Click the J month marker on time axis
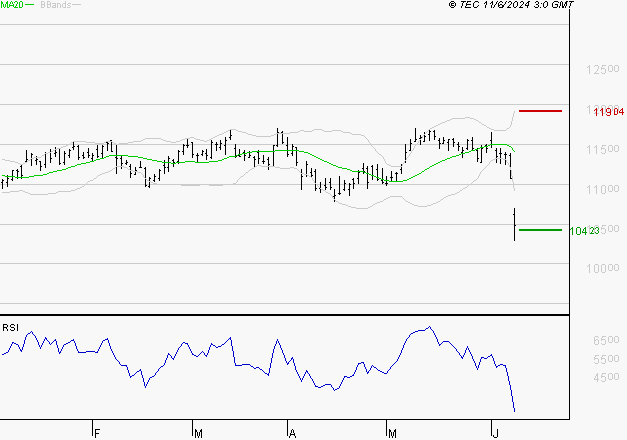Screen dimensions: 627x440 point(495,433)
